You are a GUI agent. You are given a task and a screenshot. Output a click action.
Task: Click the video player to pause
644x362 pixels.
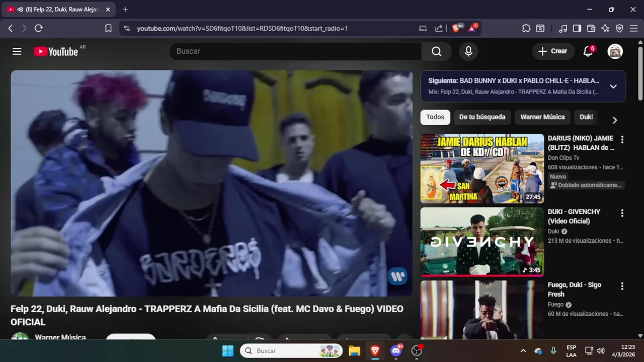211,183
